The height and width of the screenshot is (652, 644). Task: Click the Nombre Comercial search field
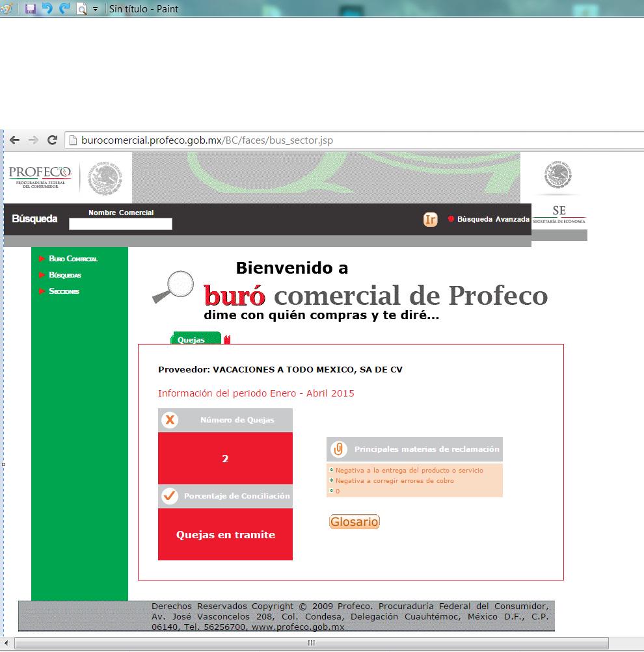tap(120, 224)
